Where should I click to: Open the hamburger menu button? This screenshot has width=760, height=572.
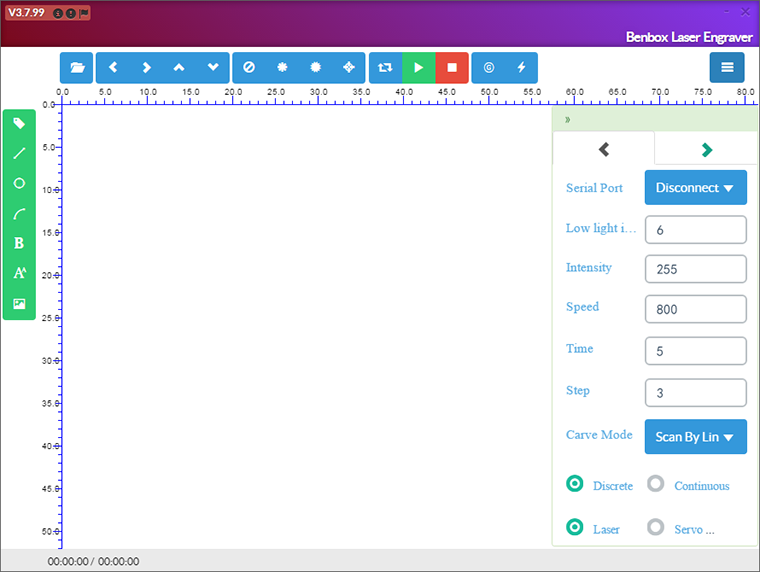point(727,67)
